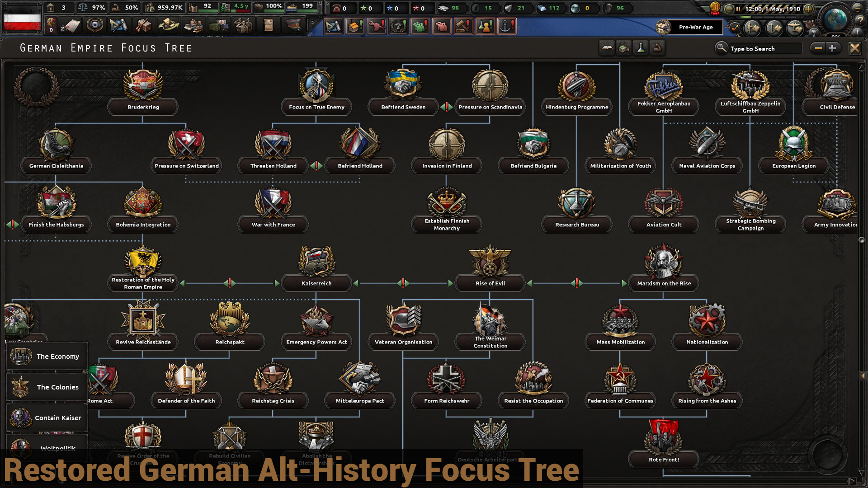This screenshot has height=488, width=868.
Task: Toggle the game pause button
Action: (x=737, y=9)
